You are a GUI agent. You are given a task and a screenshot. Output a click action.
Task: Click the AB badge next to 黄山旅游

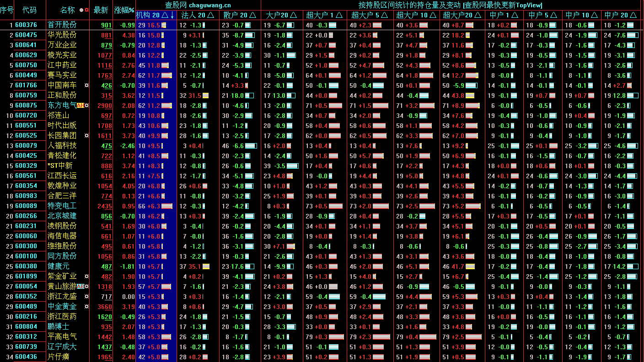(x=80, y=287)
